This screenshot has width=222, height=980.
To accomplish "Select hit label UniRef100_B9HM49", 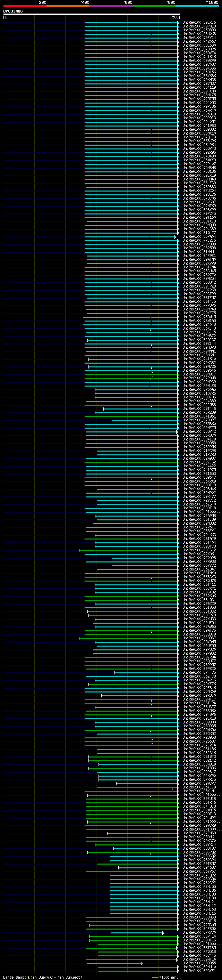I will [x=199, y=179].
